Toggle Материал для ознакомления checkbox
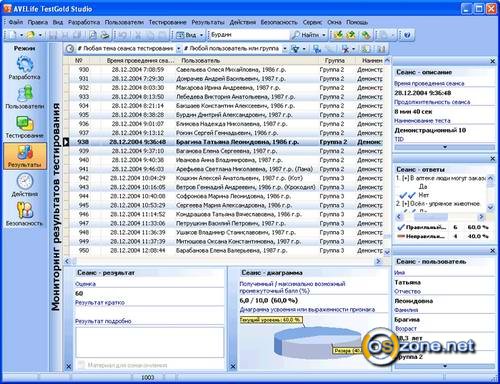500x384 pixels. tap(81, 365)
